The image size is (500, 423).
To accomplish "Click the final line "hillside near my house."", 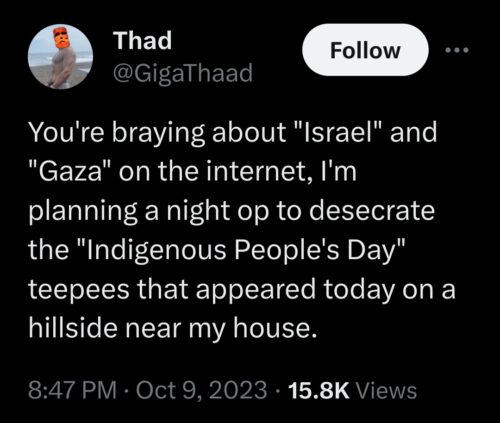I will coord(172,328).
